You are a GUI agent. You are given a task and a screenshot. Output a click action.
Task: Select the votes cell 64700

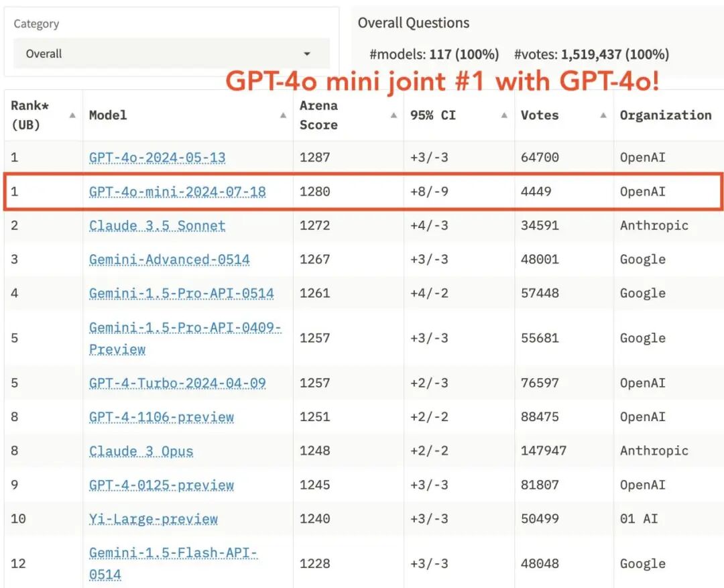click(540, 158)
